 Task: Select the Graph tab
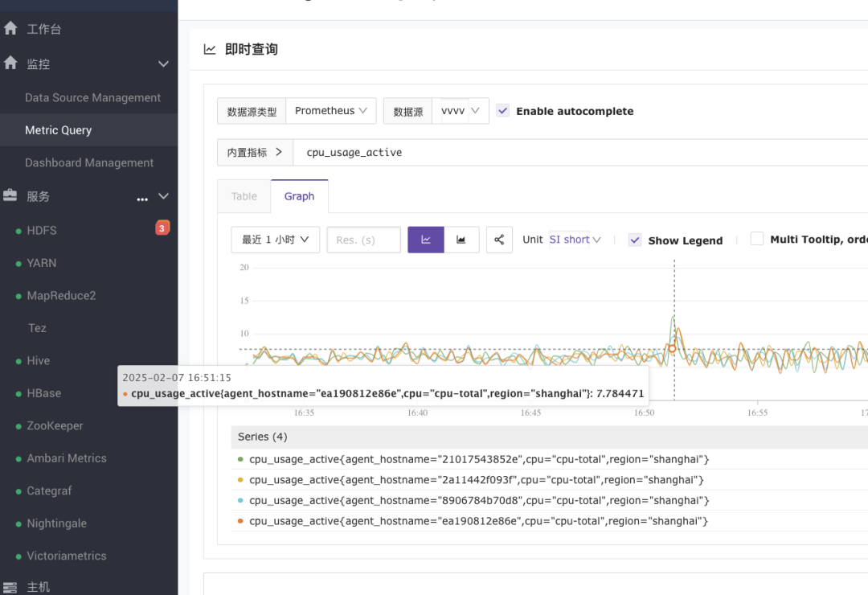pos(299,196)
